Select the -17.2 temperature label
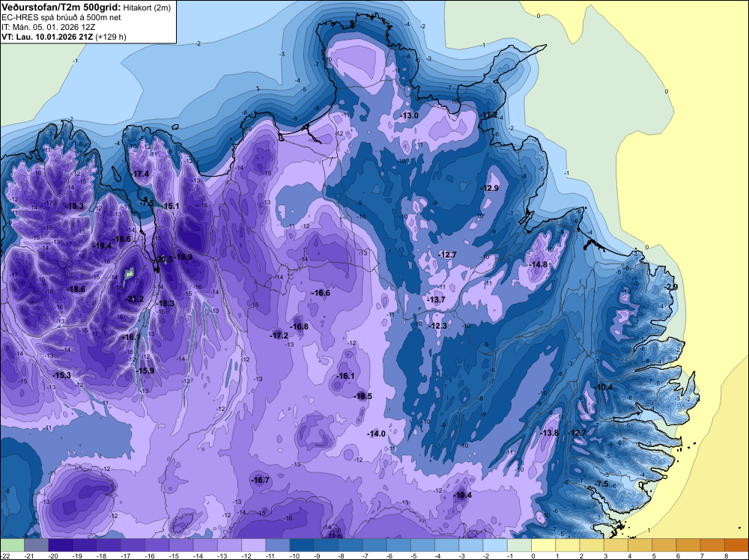 pyautogui.click(x=279, y=335)
